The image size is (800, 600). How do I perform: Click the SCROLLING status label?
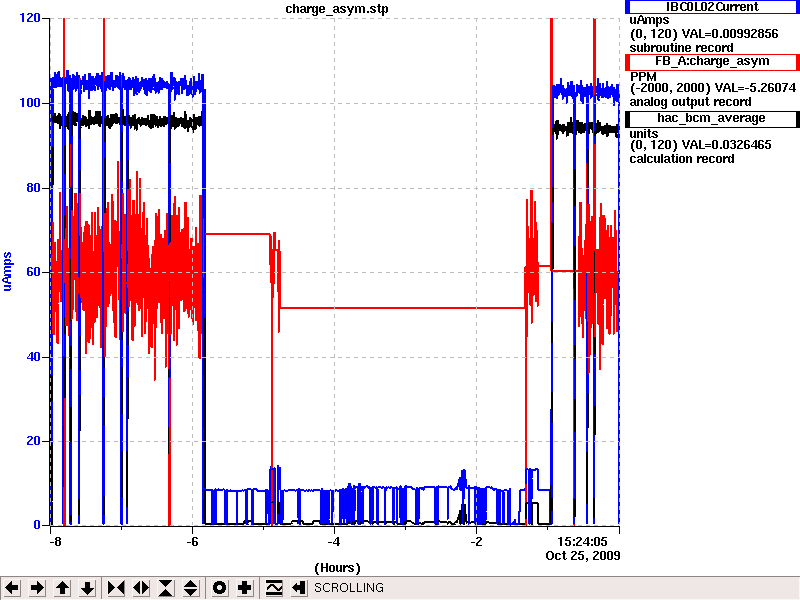pos(349,588)
